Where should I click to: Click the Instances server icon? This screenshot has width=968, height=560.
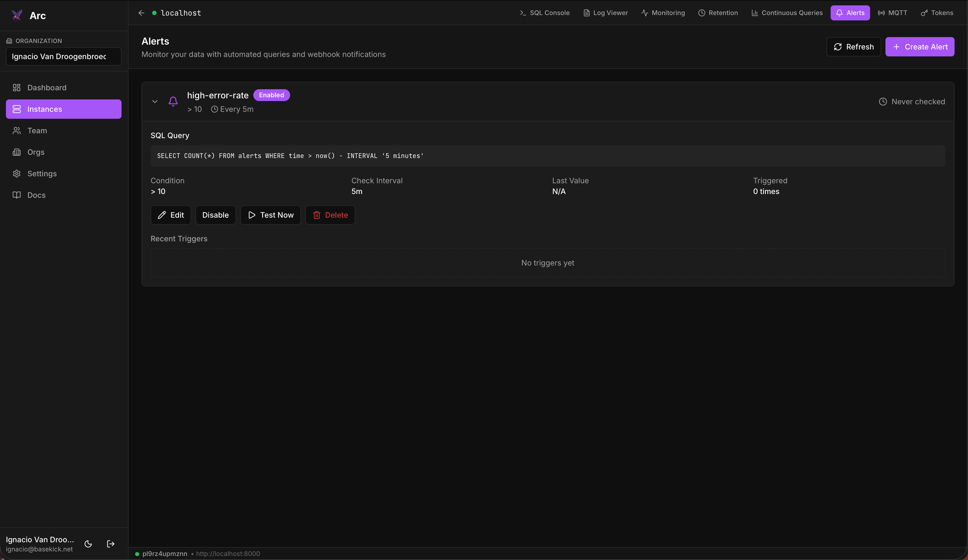coord(16,109)
